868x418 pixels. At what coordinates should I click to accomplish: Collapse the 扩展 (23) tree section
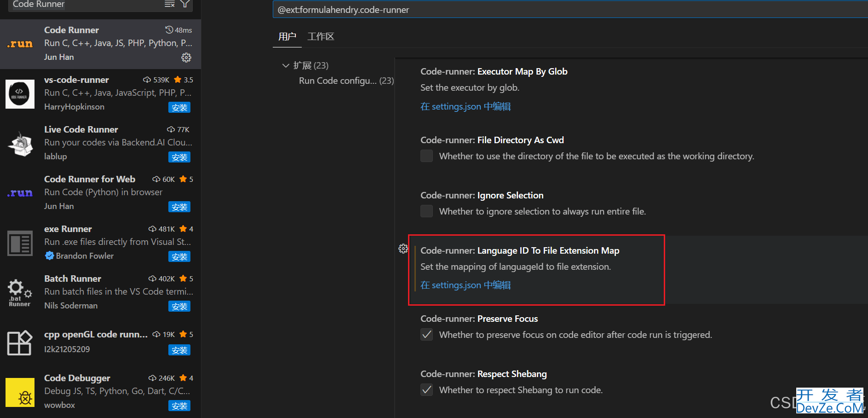(286, 65)
